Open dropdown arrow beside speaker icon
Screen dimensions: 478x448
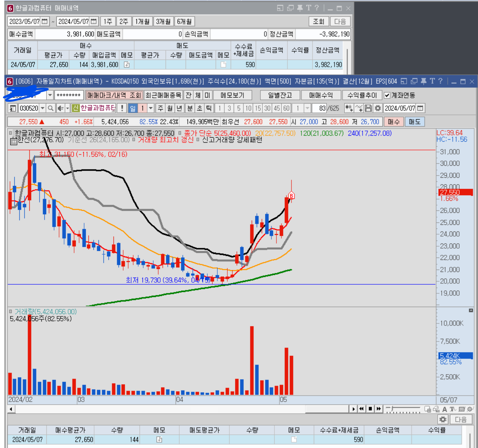coord(67,108)
